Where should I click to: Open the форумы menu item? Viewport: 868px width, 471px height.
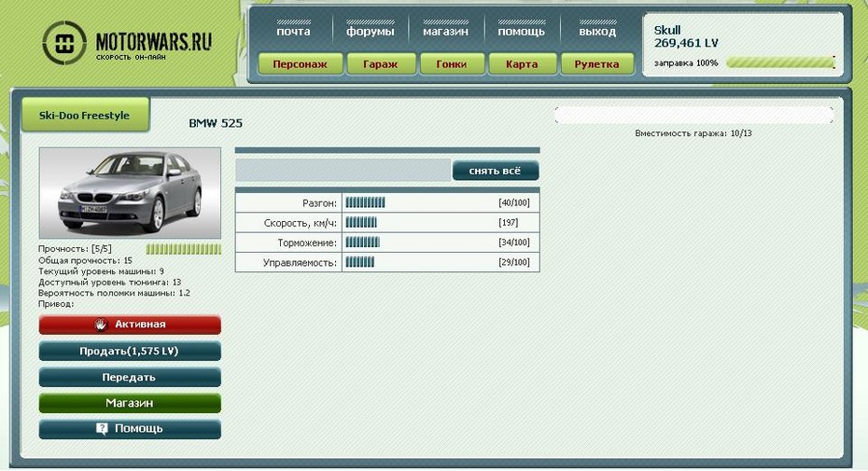click(371, 31)
